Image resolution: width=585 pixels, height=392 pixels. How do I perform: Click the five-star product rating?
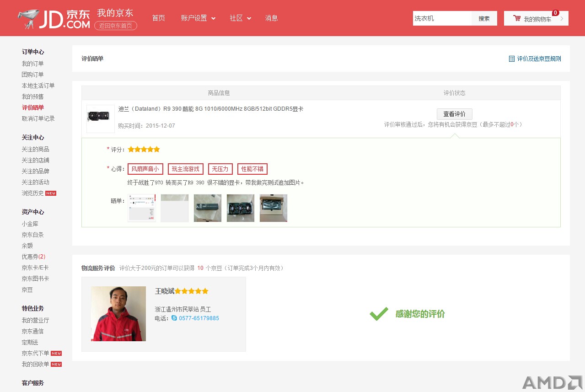click(144, 149)
